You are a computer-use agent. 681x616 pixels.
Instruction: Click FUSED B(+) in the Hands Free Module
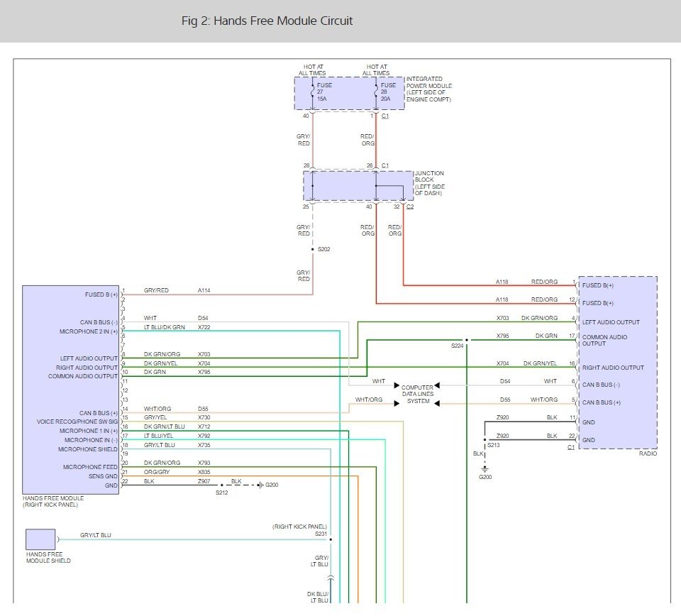coord(101,295)
